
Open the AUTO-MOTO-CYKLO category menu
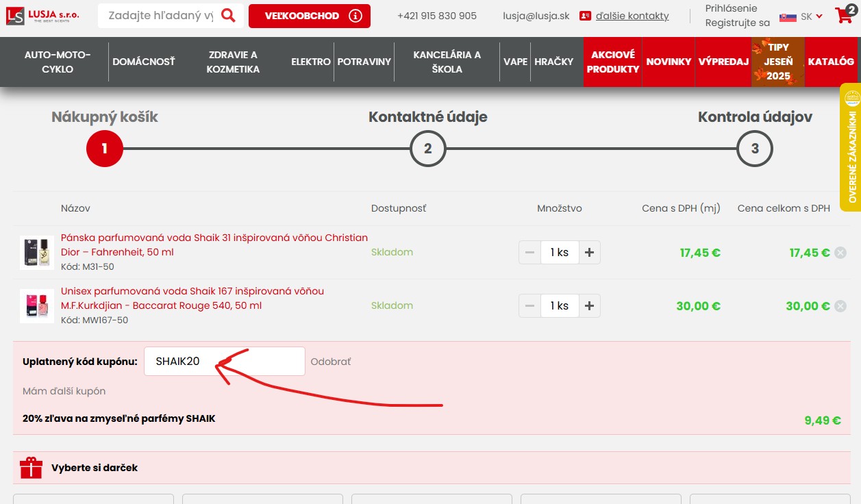[x=58, y=62]
